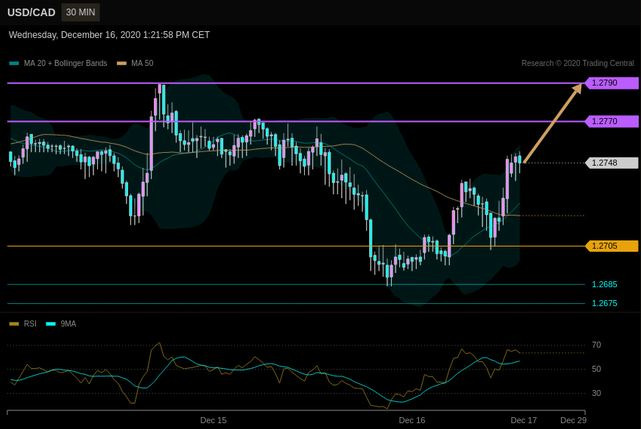
Task: Click the MA 20 + Bollinger Bands legend label
Action: (65, 63)
